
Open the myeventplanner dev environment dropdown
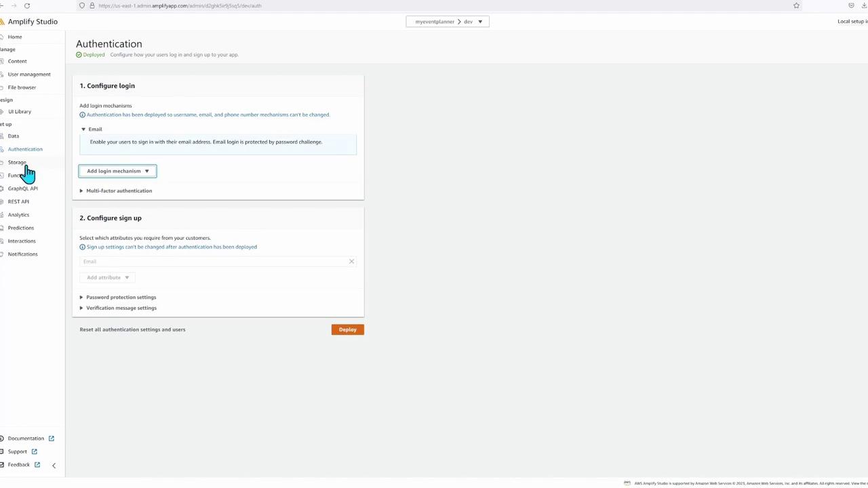tap(448, 22)
